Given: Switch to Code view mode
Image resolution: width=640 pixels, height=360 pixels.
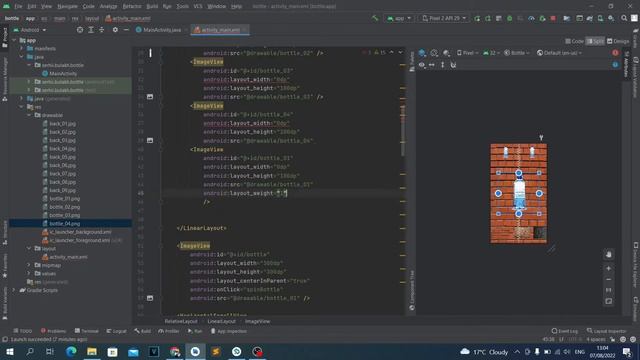Looking at the screenshot, I should point(574,41).
